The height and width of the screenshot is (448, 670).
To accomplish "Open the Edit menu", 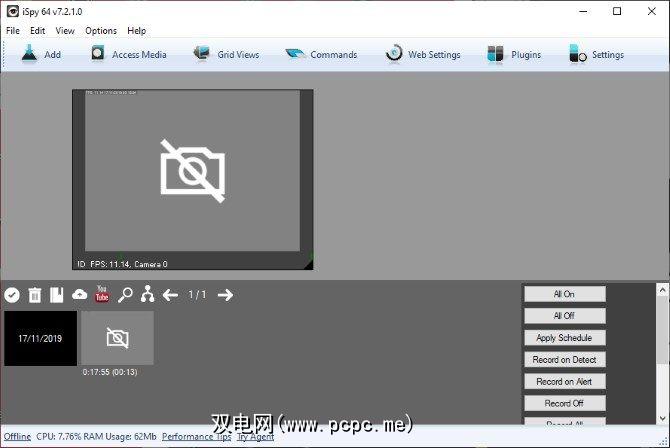I will (x=38, y=31).
